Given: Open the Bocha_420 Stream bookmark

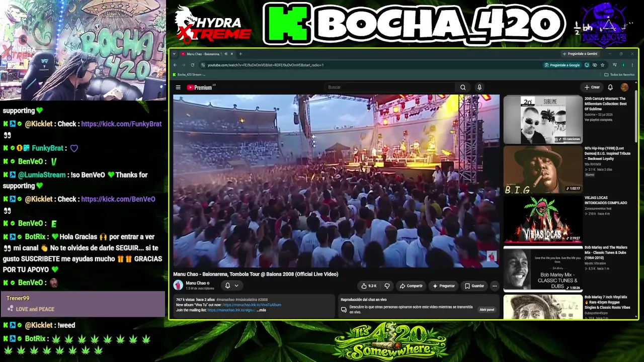Looking at the screenshot, I should [189, 75].
